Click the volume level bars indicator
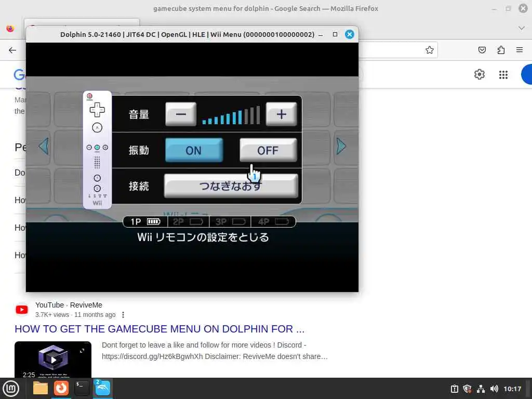The height and width of the screenshot is (399, 532). 231,115
